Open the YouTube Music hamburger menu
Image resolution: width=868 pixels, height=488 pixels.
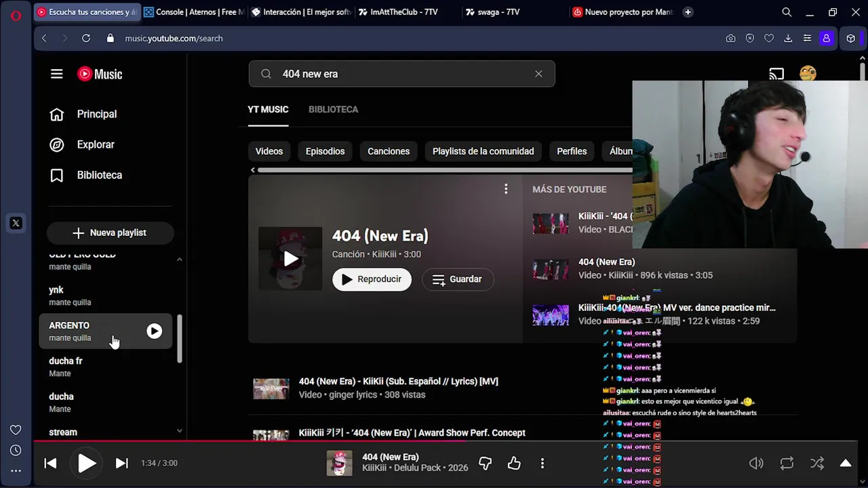pyautogui.click(x=57, y=74)
